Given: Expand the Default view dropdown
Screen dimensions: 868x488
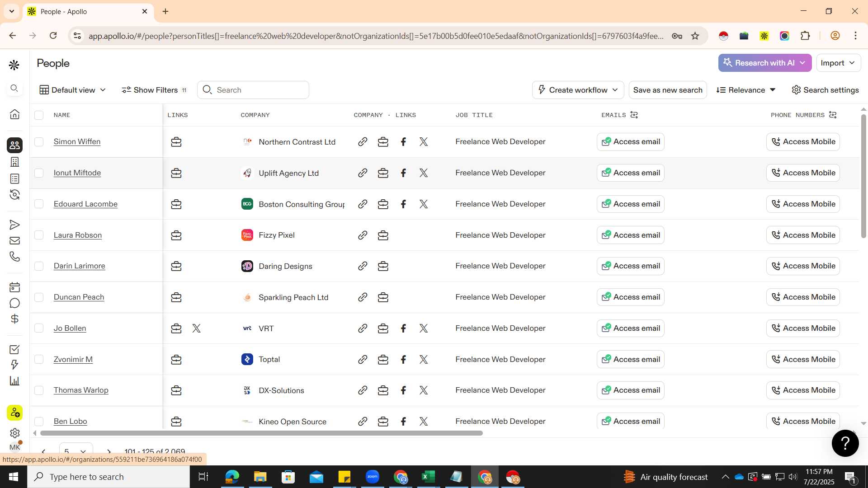Looking at the screenshot, I should [x=73, y=90].
